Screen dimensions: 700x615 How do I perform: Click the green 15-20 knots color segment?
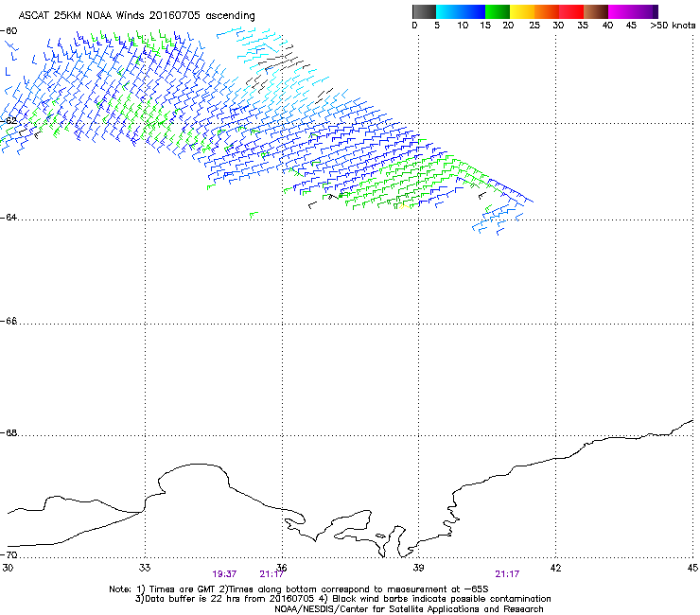[498, 11]
